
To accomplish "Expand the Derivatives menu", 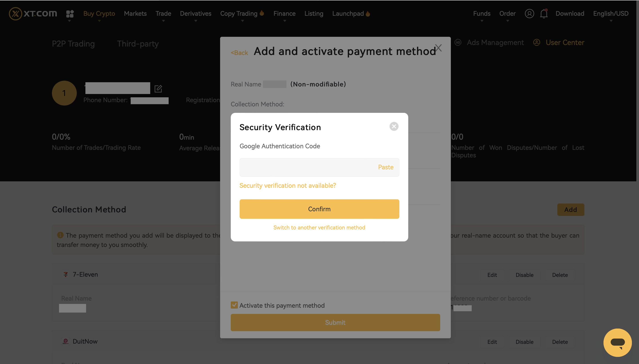I will pos(196,14).
